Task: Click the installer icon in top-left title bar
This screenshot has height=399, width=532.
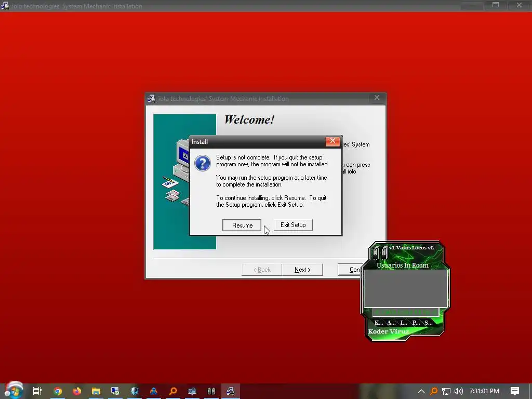Action: 5,5
